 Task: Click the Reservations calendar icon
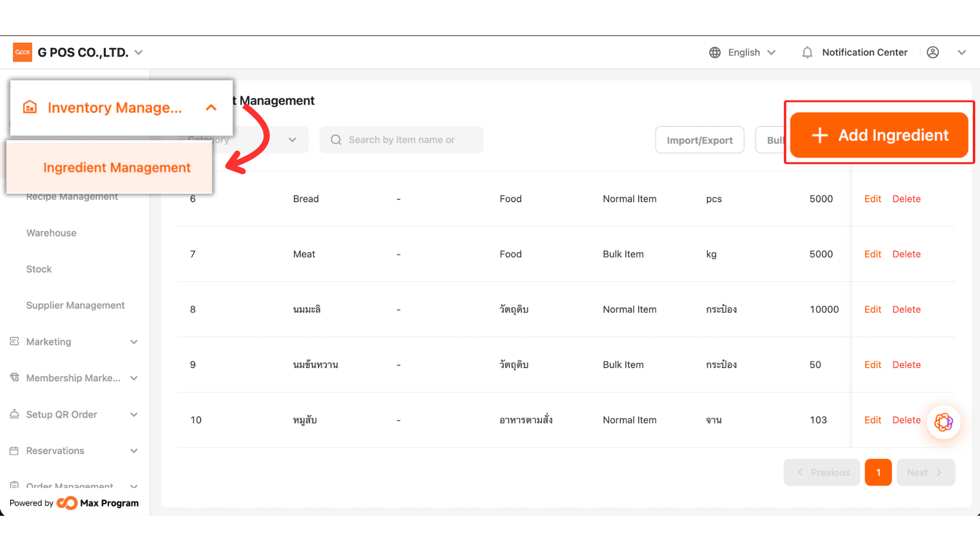tap(14, 450)
